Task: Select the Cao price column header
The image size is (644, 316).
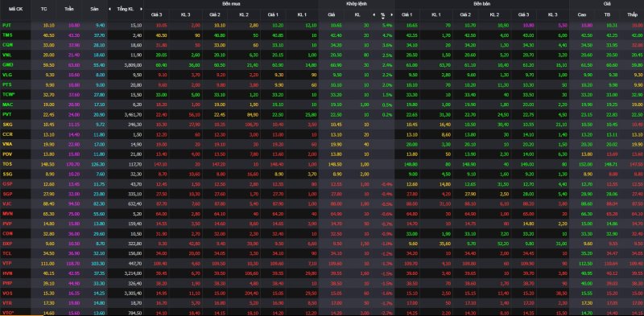Action: 581,14
